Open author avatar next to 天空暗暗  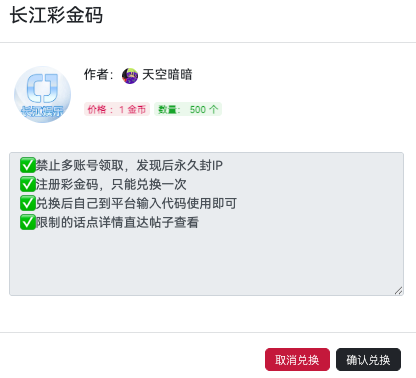tap(130, 76)
